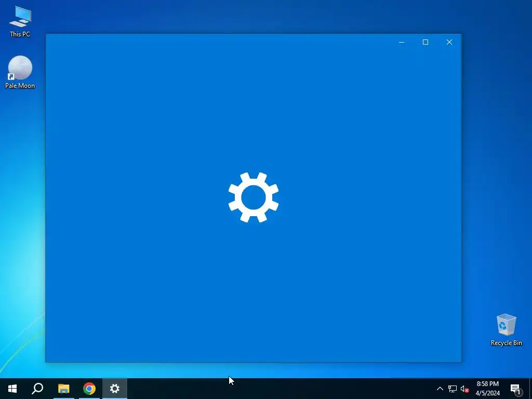Open the network status tray icon
The image size is (532, 399).
pos(453,389)
